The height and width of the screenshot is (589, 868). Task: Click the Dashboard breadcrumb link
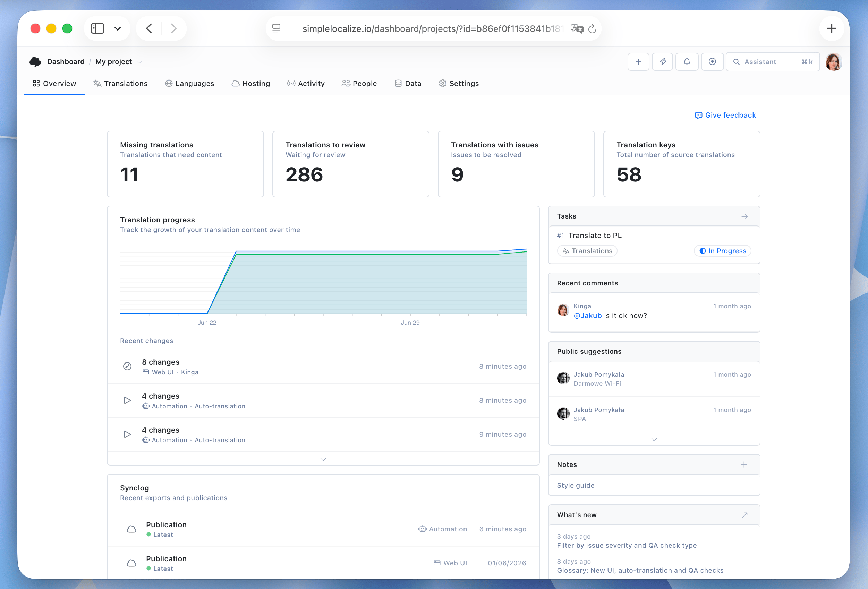(x=66, y=62)
